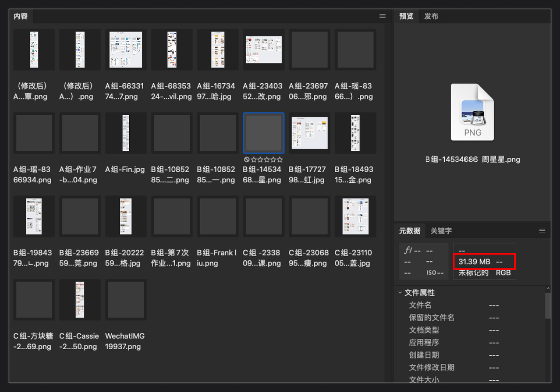The image size is (560, 392).
Task: Select thumbnail A组-Fin.jpg
Action: click(x=126, y=133)
